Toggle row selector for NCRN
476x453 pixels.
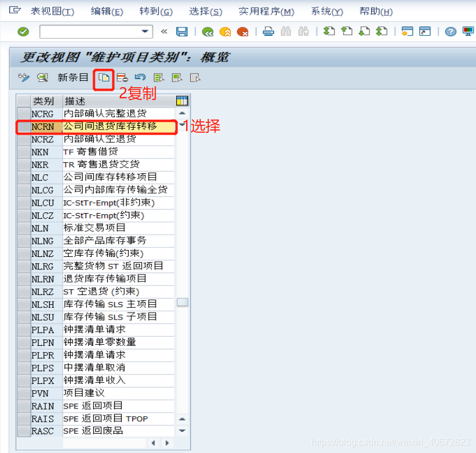coord(23,126)
